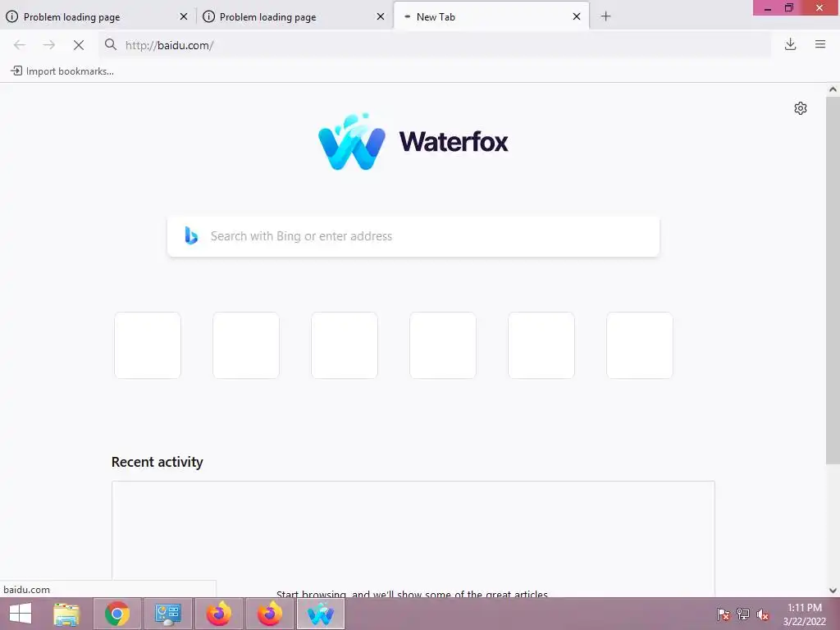Open the fifth empty top site tile
The width and height of the screenshot is (840, 630).
coord(541,345)
